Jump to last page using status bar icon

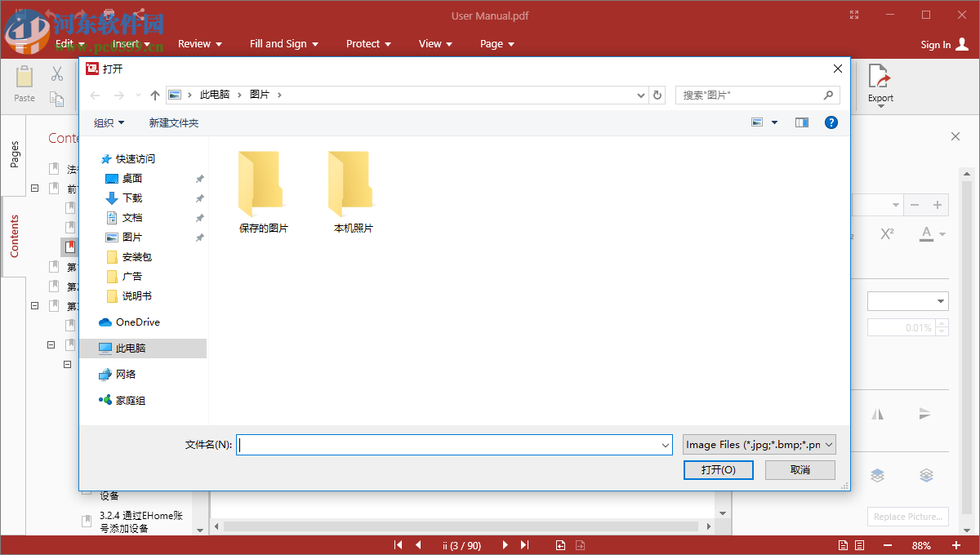524,544
